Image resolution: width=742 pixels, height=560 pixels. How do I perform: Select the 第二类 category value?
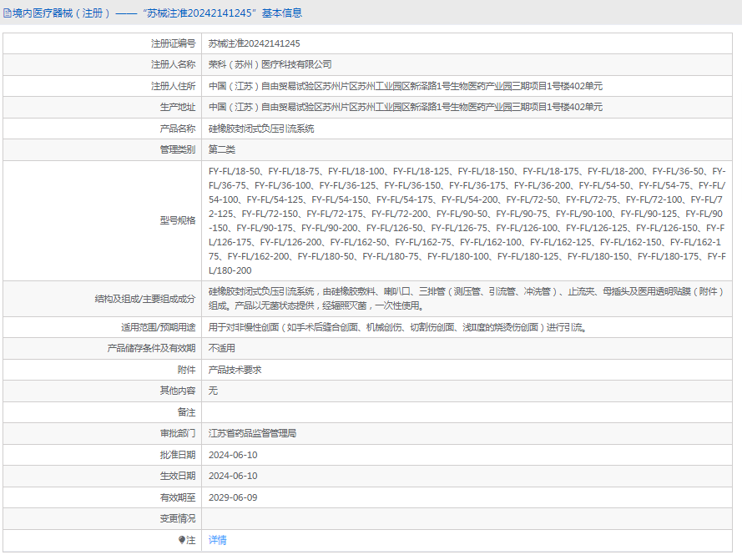(x=222, y=150)
